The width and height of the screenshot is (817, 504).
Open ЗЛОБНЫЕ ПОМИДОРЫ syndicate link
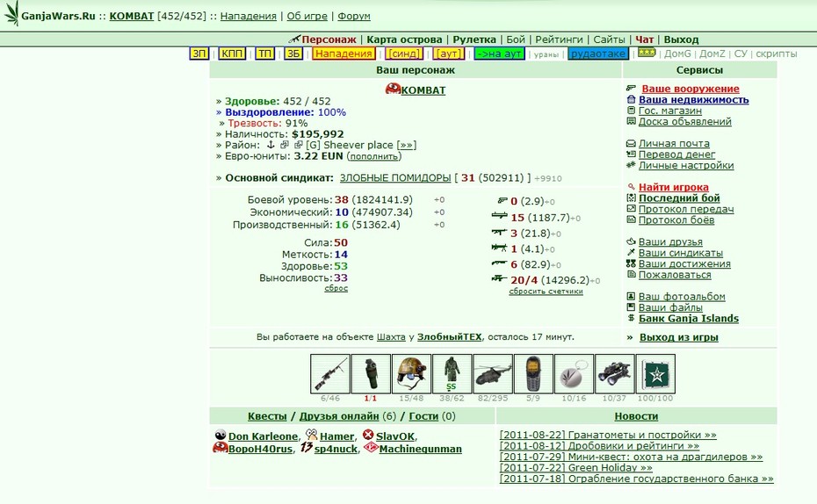[x=395, y=178]
